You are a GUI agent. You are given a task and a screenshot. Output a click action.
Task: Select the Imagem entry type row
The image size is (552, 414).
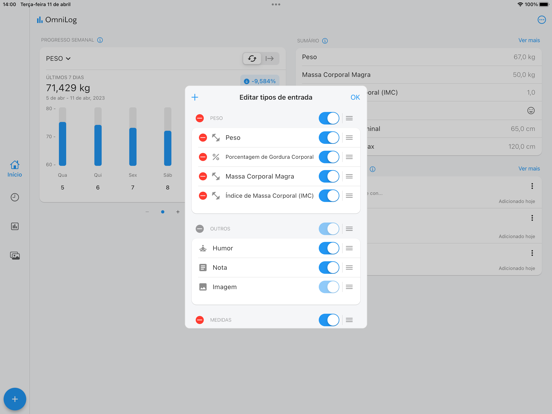pyautogui.click(x=276, y=287)
